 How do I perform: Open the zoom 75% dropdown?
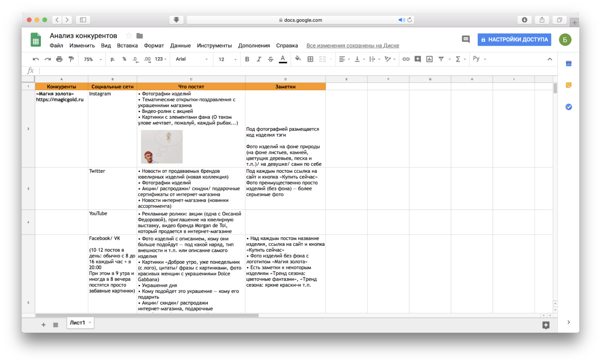click(x=93, y=59)
